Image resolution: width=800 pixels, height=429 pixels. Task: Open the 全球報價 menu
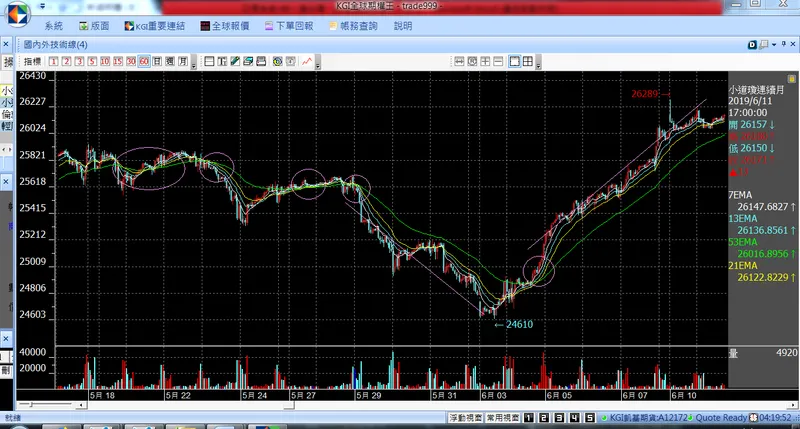pyautogui.click(x=224, y=26)
